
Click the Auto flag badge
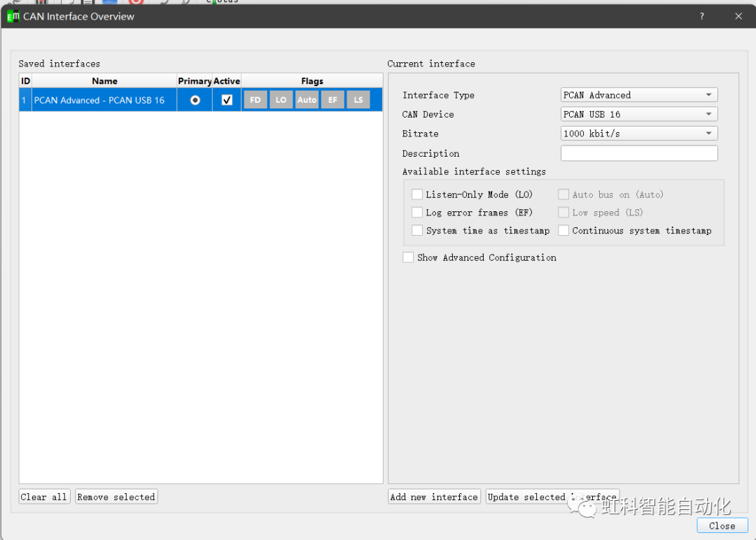307,100
